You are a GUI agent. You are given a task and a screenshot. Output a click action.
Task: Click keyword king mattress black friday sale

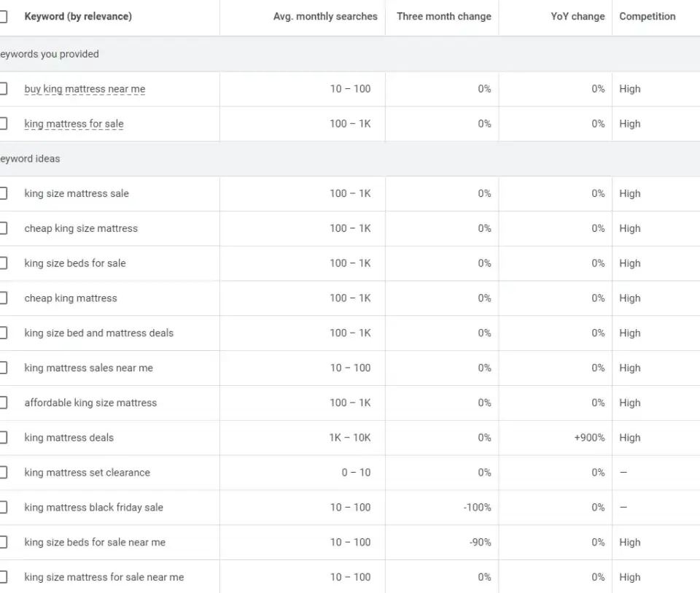94,507
